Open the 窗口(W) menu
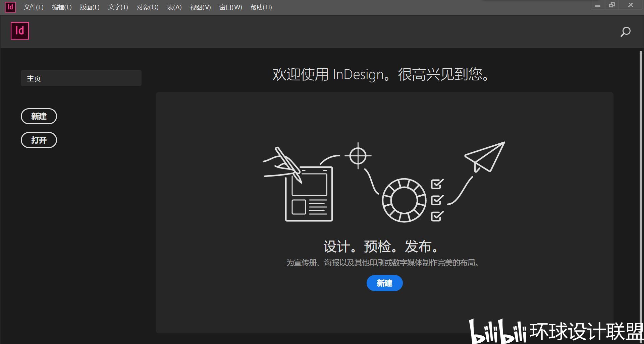 point(230,7)
